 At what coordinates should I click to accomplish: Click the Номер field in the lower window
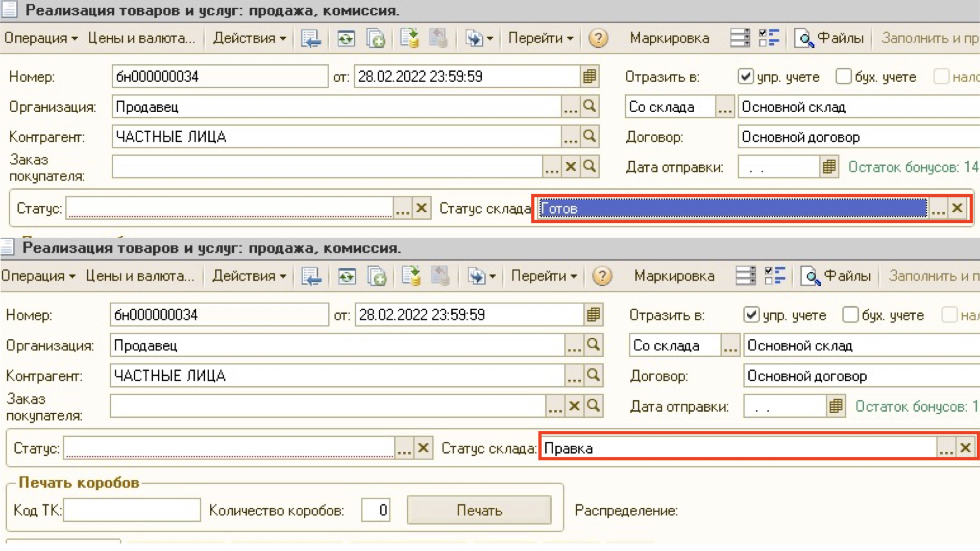click(219, 315)
